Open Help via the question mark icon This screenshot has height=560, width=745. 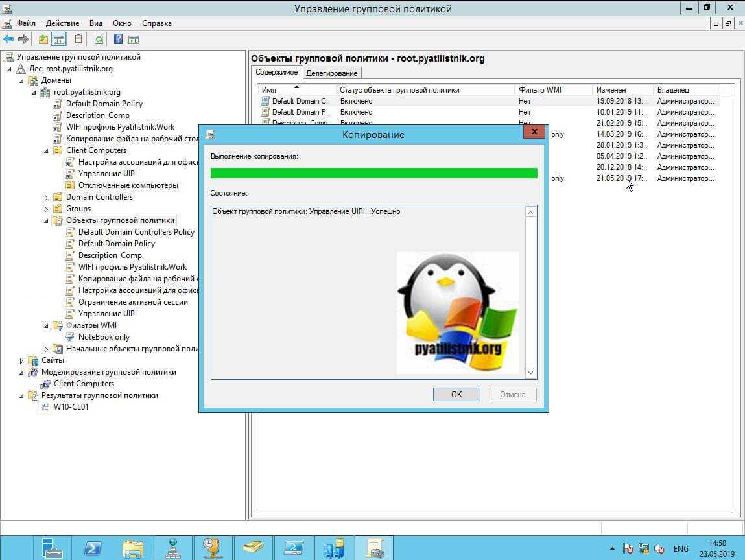tap(118, 40)
